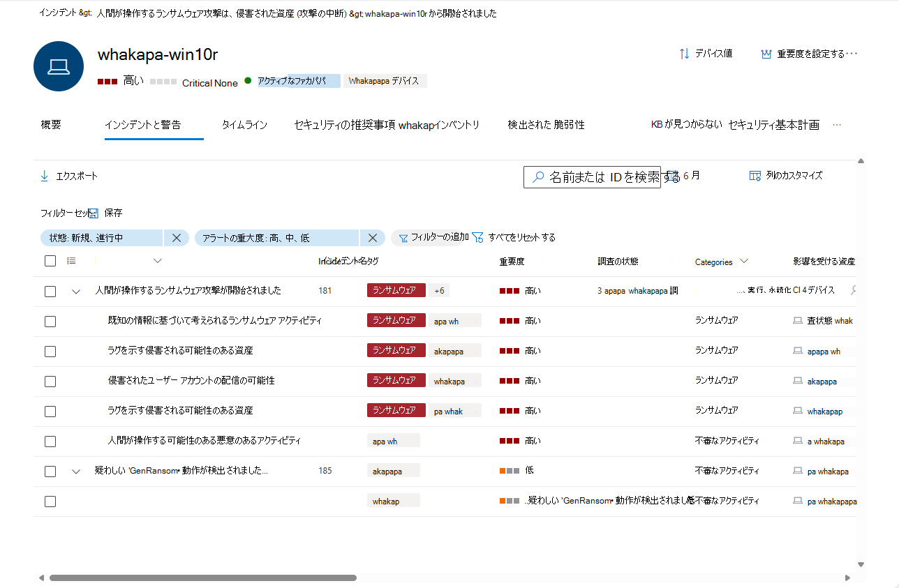Image resolution: width=899 pixels, height=588 pixels.
Task: Click device icon beside akapapa asset
Action: coord(798,381)
